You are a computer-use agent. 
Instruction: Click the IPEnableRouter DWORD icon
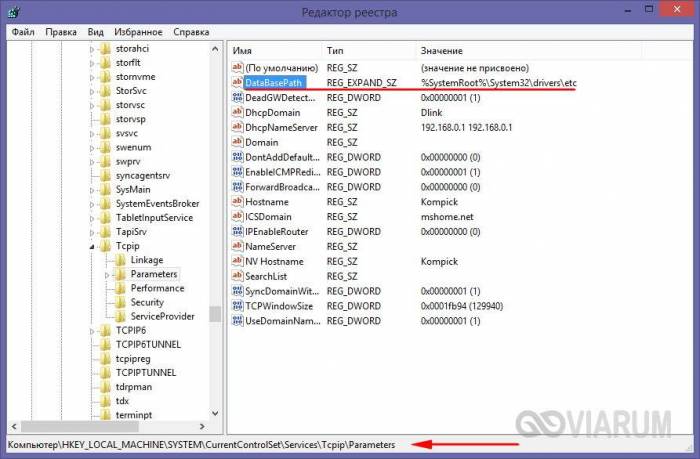pos(237,231)
